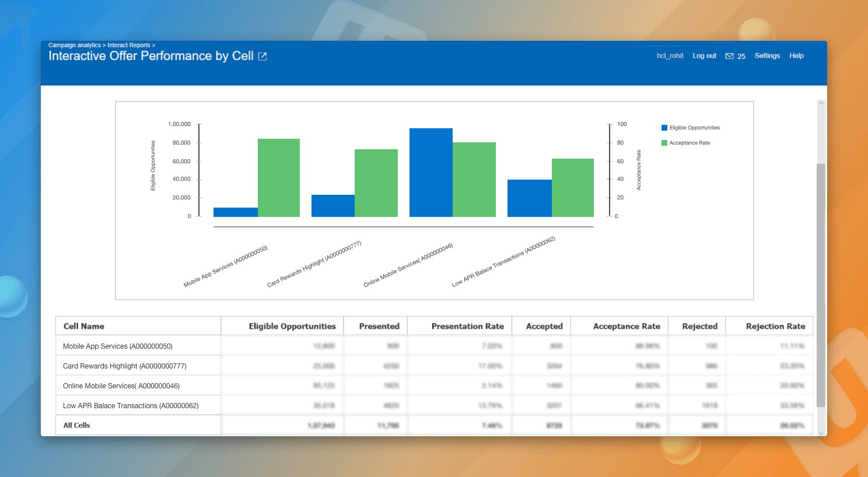Click the scrollbar up arrow
The height and width of the screenshot is (477, 868).
point(821,103)
